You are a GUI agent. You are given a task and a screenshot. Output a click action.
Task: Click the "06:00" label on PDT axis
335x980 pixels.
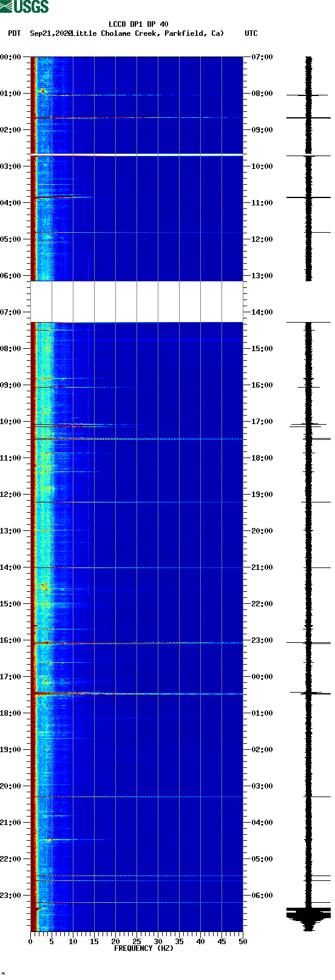(x=10, y=276)
